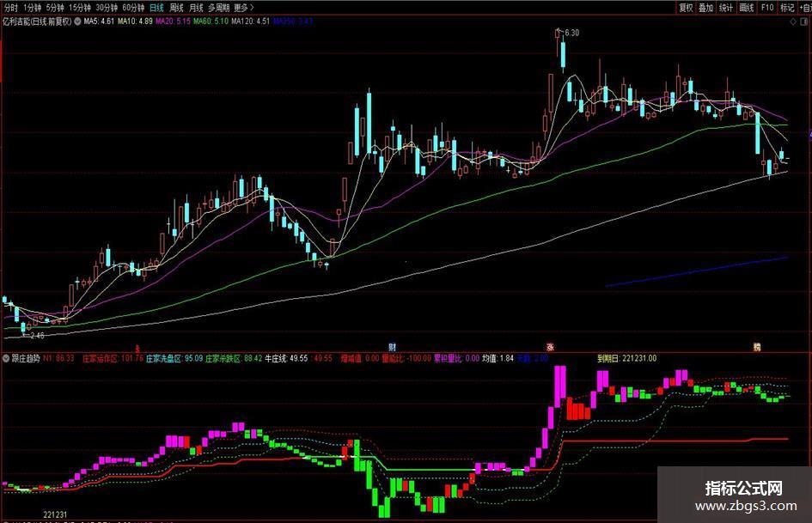
Task: Click the MA20: 5.15 label
Action: click(173, 21)
